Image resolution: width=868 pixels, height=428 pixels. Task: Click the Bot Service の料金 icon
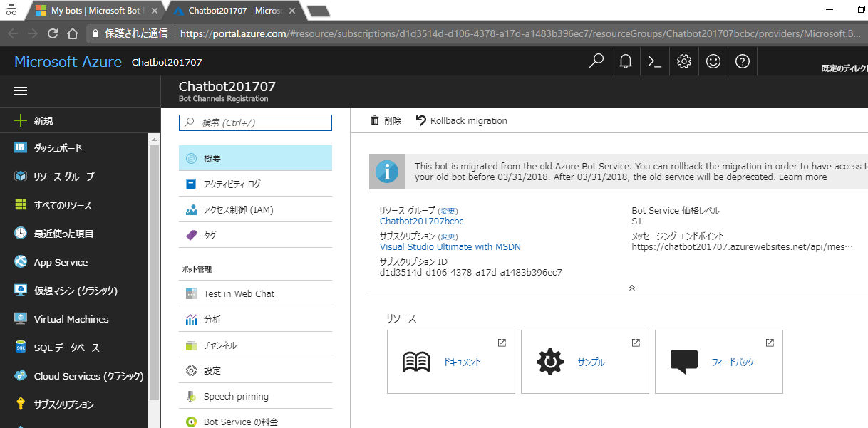click(191, 422)
